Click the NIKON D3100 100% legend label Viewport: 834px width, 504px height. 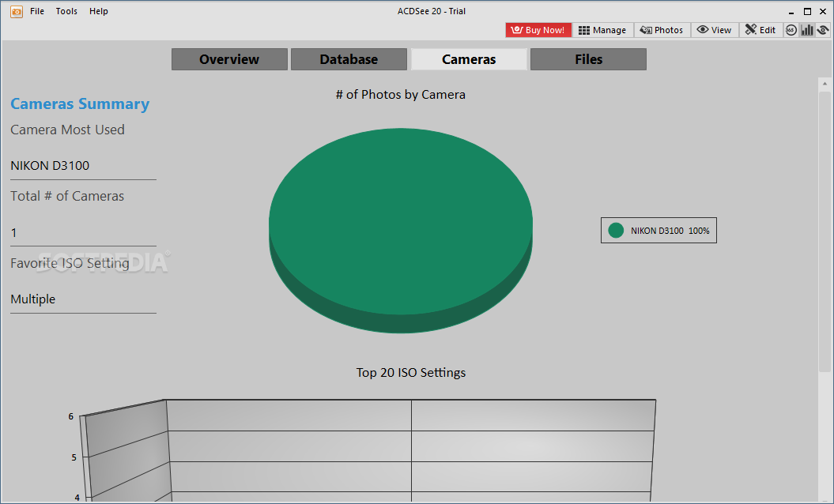tap(670, 231)
